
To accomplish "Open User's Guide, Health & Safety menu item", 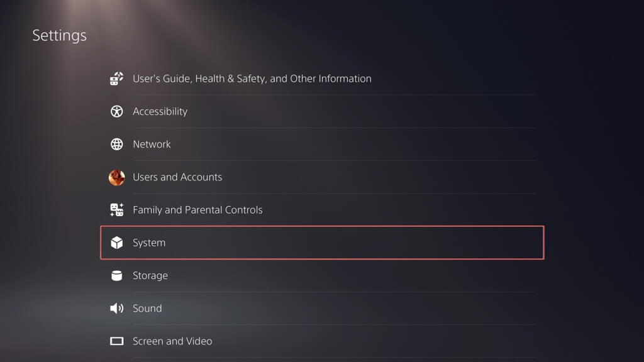I will [252, 79].
